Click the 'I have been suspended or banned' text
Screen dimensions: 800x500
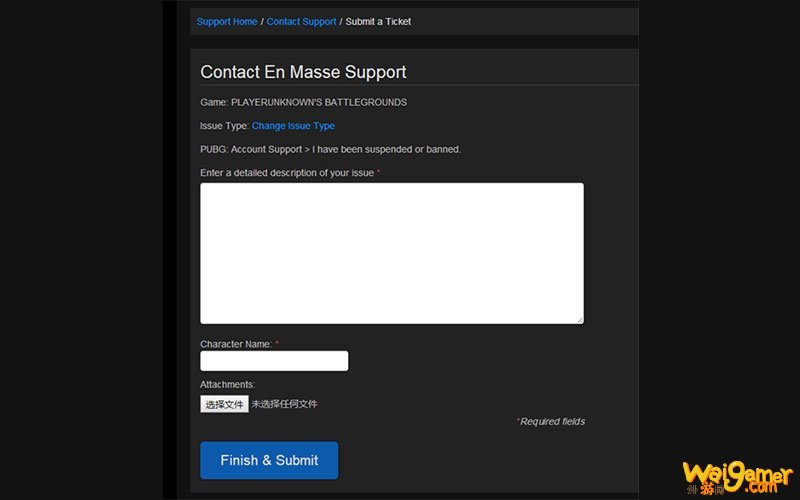(386, 149)
